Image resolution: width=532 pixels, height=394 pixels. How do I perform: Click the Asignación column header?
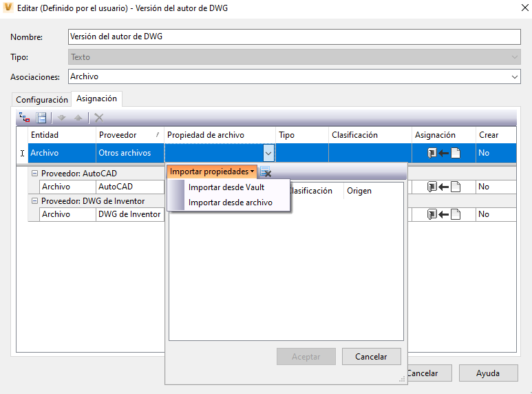444,135
